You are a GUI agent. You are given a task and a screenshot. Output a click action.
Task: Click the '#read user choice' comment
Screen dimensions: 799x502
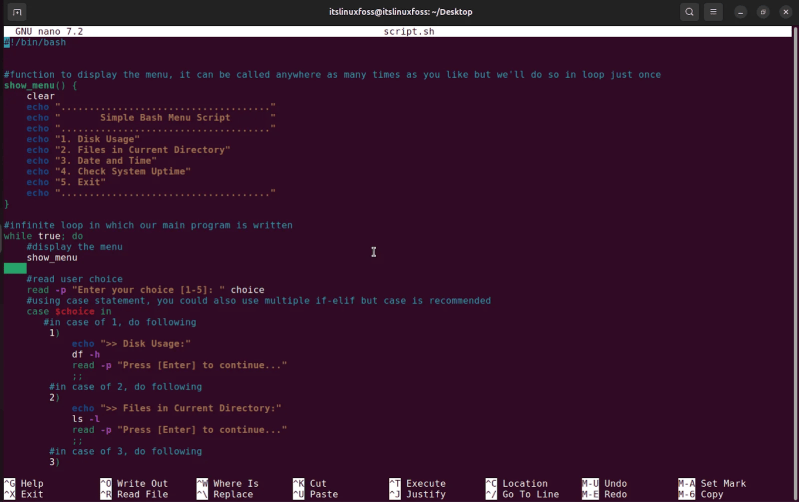pos(74,279)
